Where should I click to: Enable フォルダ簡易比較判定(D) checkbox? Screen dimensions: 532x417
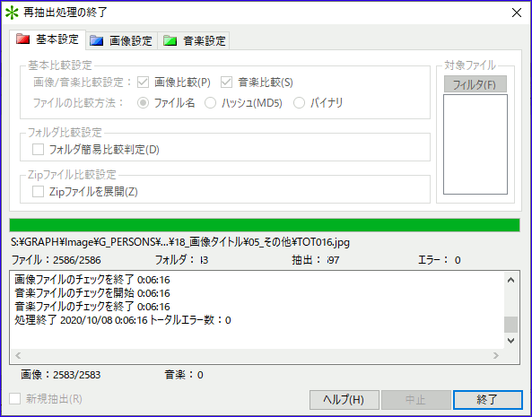tap(38, 149)
